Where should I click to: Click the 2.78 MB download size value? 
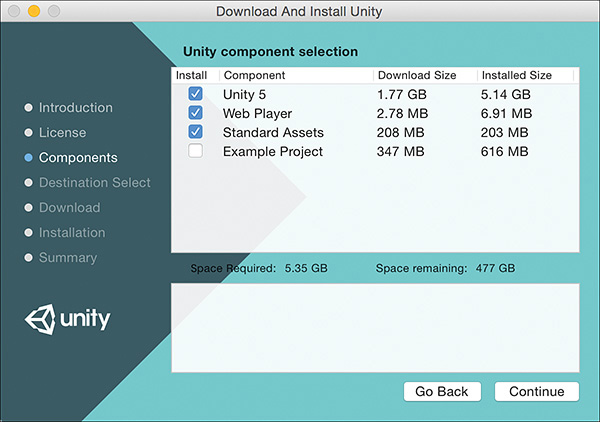402,114
